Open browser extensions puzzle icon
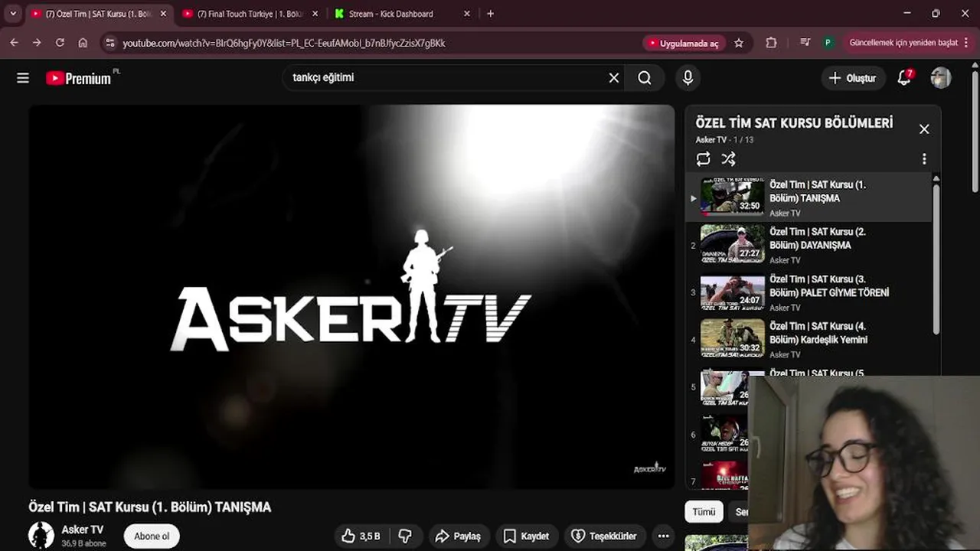This screenshot has width=980, height=551. click(771, 43)
